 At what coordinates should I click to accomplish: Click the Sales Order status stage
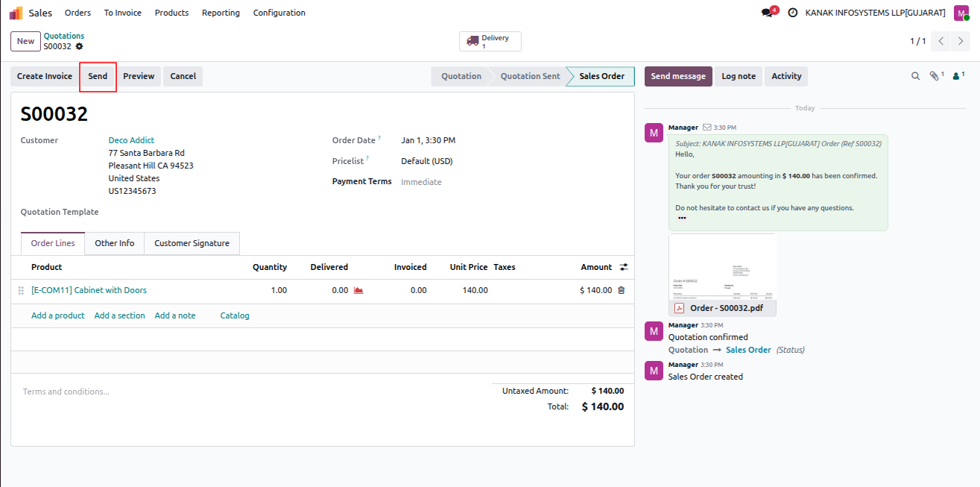coord(601,76)
